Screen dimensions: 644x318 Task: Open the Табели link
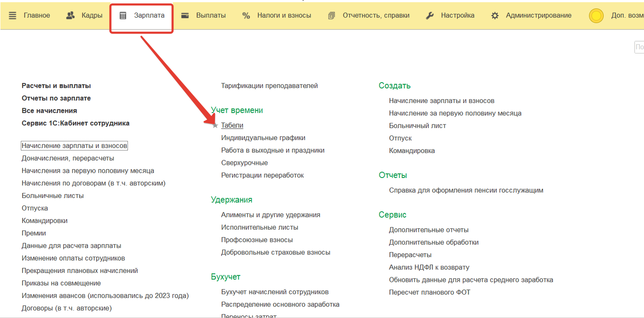click(232, 125)
